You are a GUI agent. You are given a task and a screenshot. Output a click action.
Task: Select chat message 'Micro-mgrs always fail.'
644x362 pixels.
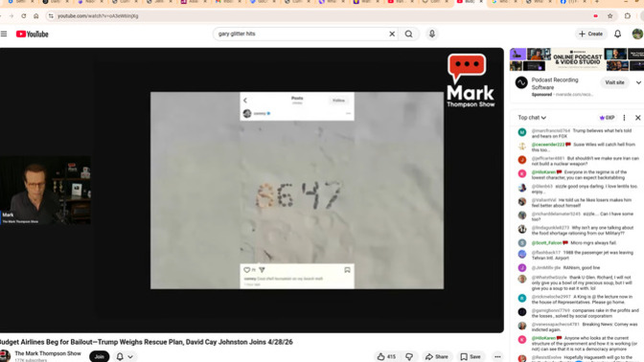(593, 243)
